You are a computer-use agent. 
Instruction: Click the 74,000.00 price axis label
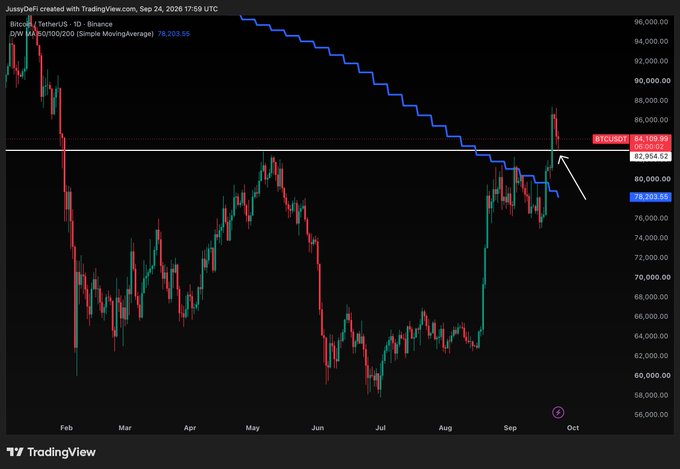coord(651,238)
